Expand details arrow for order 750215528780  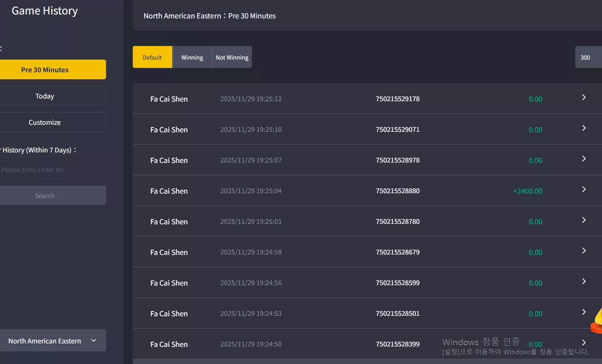tap(584, 220)
